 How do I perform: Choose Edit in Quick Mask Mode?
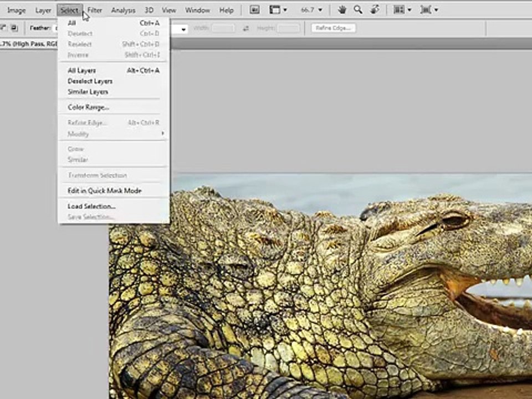click(114, 191)
